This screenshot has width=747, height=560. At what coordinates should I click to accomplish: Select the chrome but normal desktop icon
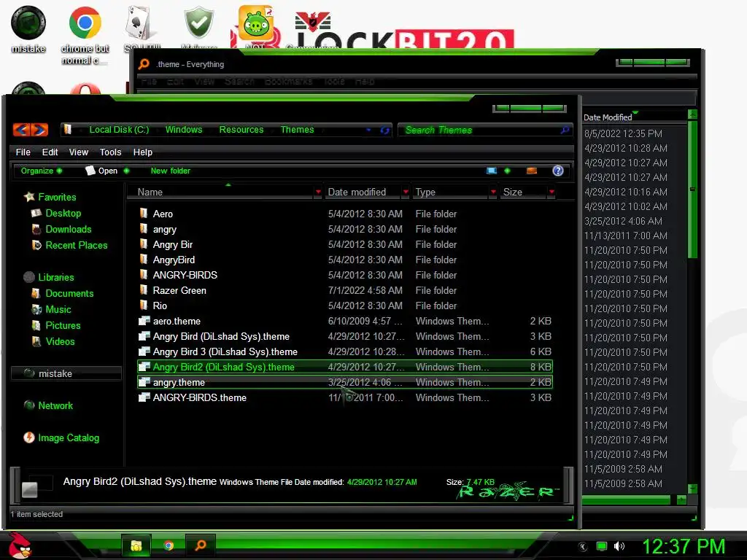(85, 36)
